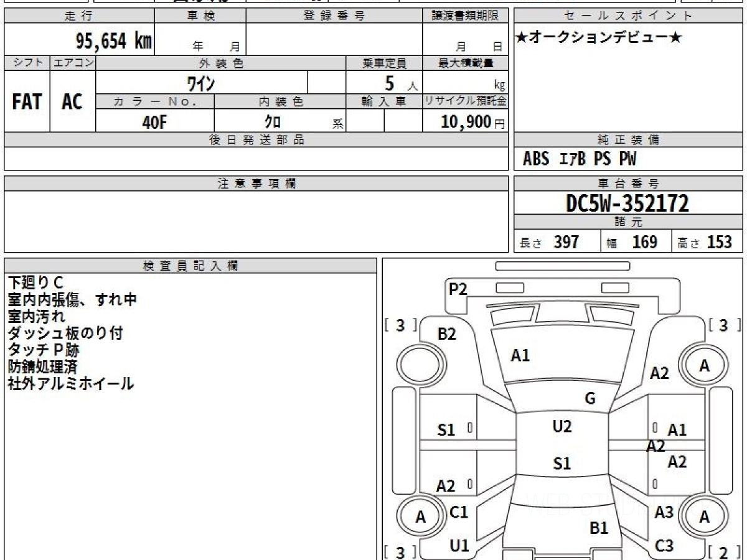
Task: Click the FAT shift value
Action: [27, 102]
